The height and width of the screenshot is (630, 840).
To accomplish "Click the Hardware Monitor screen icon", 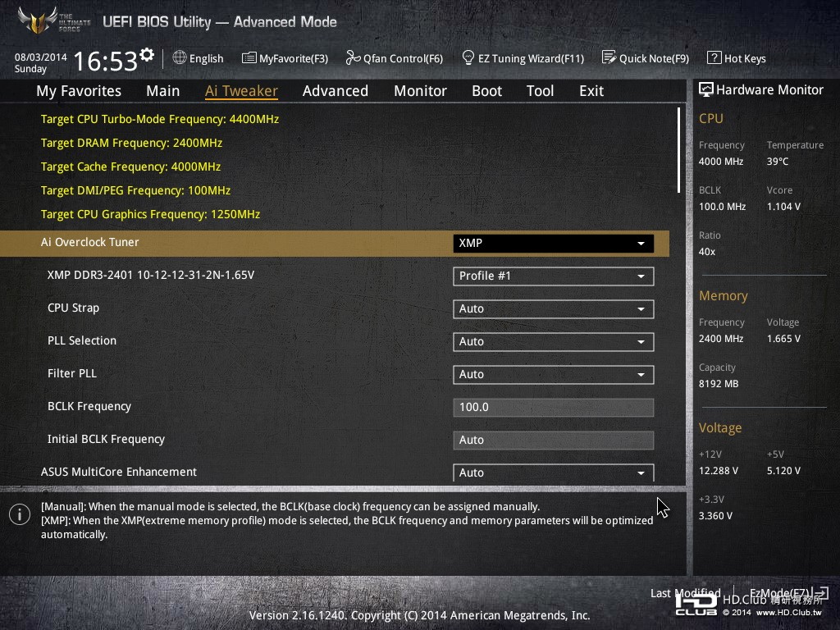I will 706,89.
